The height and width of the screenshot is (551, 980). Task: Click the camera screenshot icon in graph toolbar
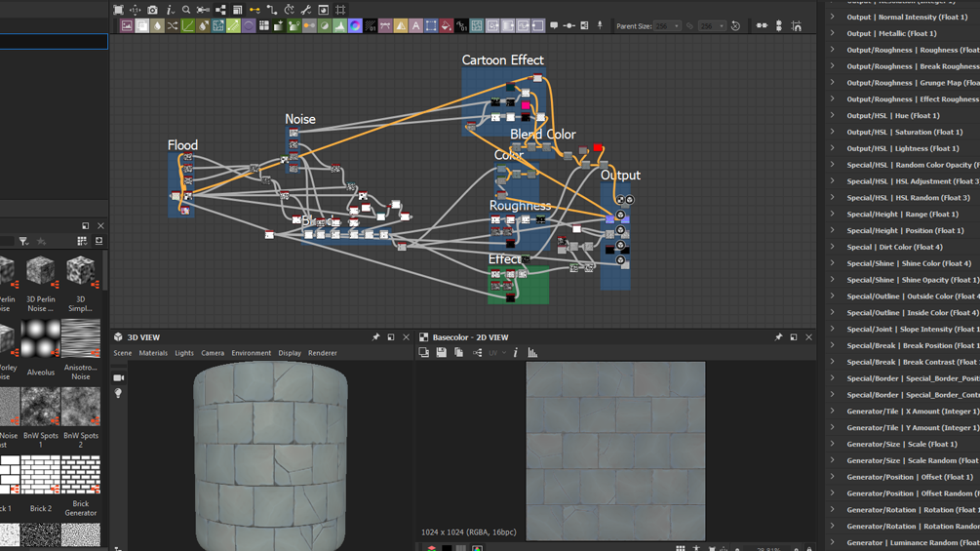coord(152,10)
